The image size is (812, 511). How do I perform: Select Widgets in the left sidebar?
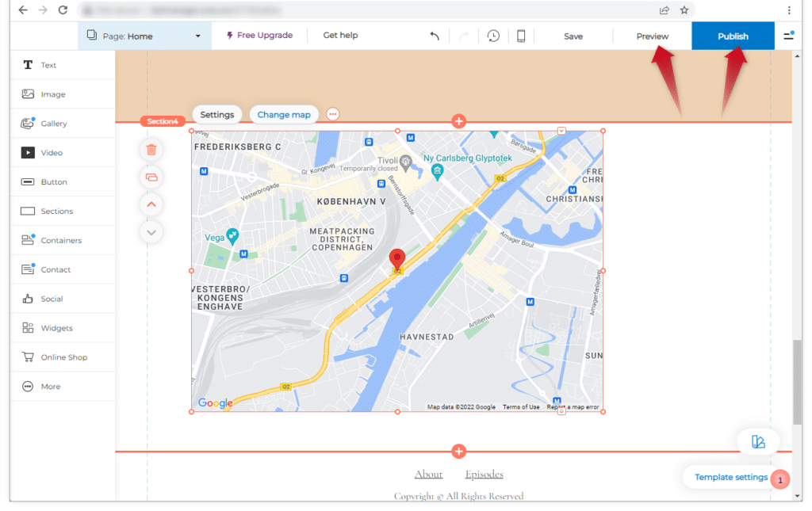coord(56,328)
